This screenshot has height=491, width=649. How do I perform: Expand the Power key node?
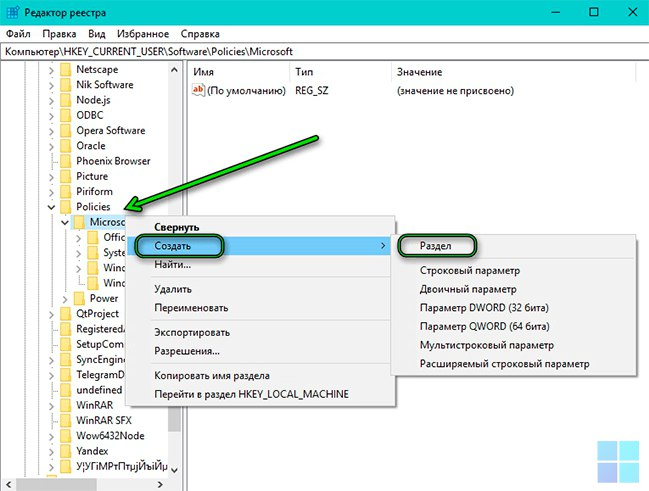click(x=66, y=298)
